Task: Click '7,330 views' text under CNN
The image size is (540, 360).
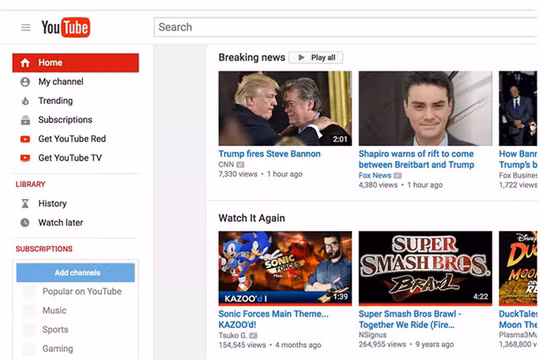Action: [x=238, y=174]
